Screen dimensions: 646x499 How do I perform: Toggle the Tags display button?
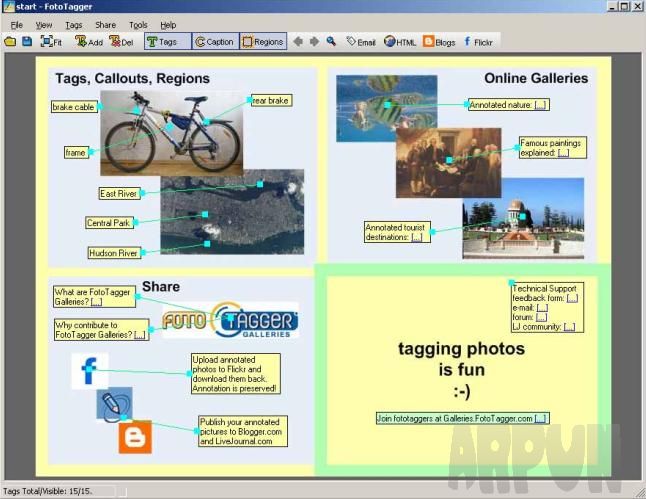click(x=168, y=42)
